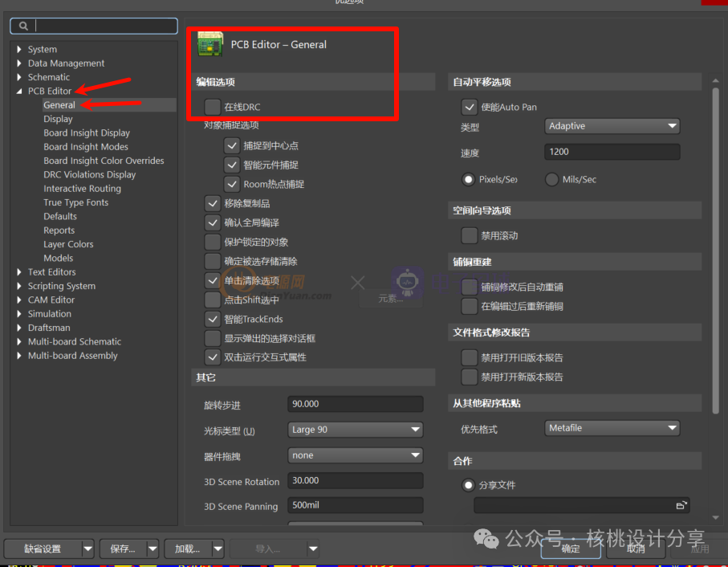Select Pixels/Sec radio button

(468, 179)
